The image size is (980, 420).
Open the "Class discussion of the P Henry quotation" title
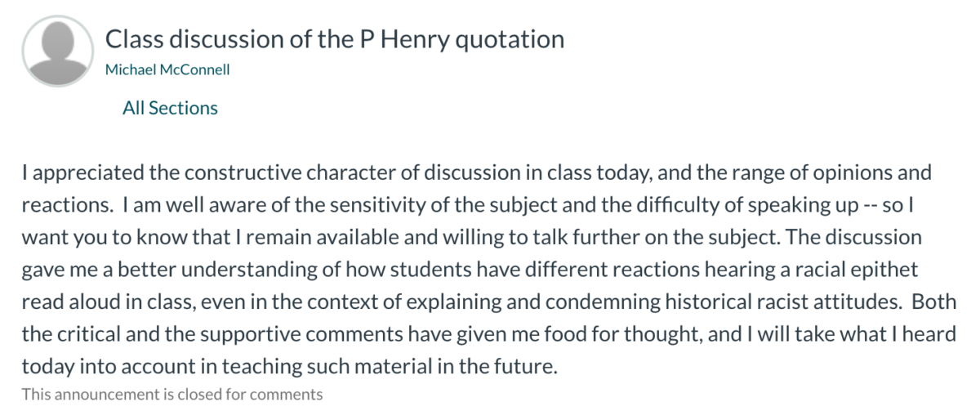(x=335, y=39)
